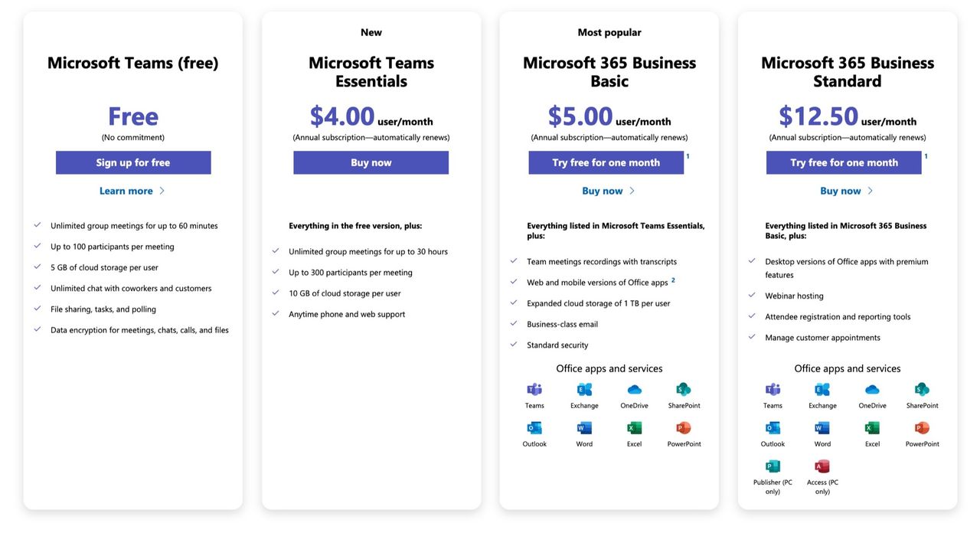Click the Exchange icon under Business Basic
Screen dimensions: 980x533
(x=584, y=389)
